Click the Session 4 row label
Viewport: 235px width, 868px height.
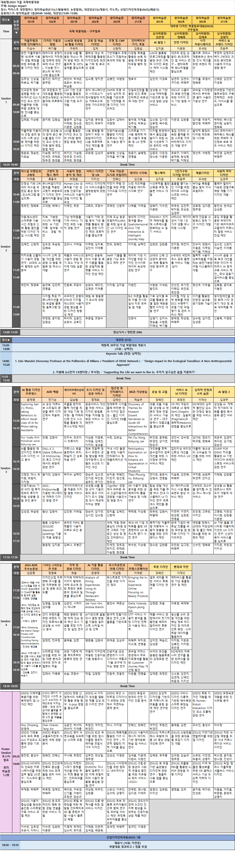pos(6,621)
